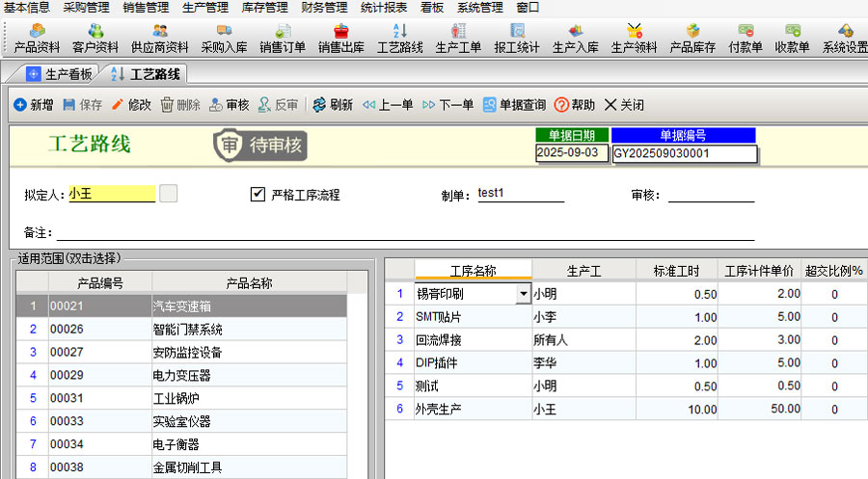Toggle the 严格工序流程 checkbox
The width and height of the screenshot is (868, 479).
[x=258, y=194]
